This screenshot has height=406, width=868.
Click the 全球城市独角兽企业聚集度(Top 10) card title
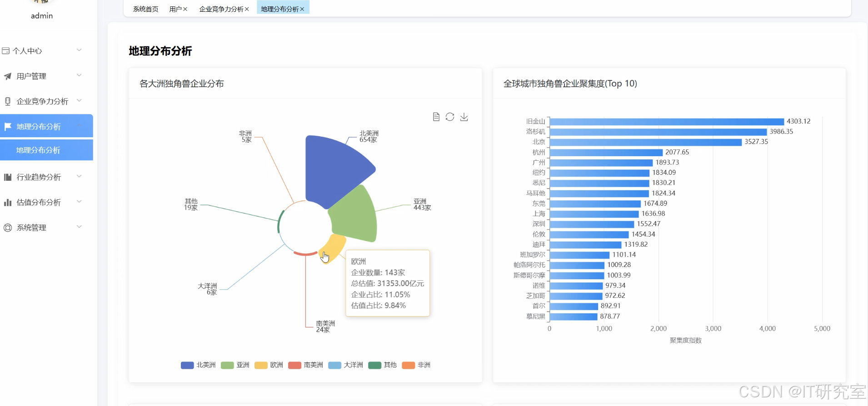point(570,84)
